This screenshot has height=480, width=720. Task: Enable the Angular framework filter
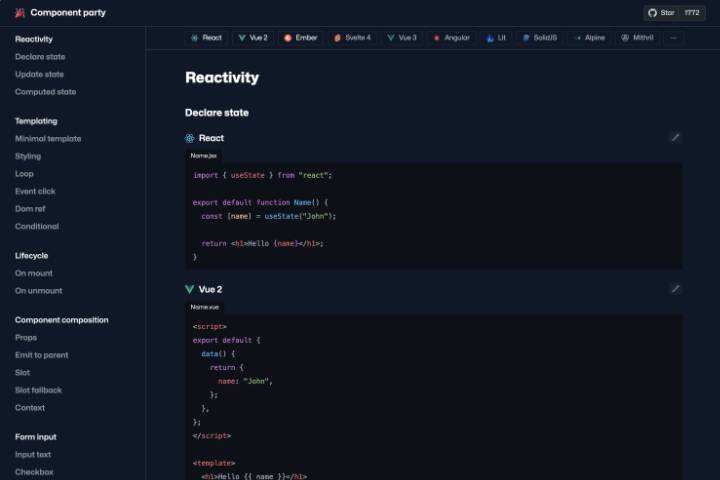click(451, 37)
